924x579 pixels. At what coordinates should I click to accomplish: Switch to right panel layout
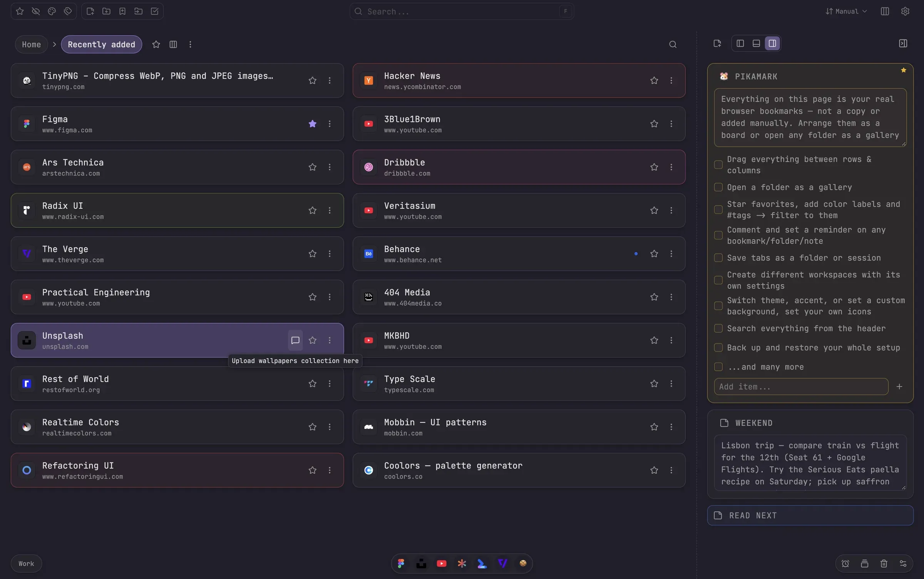click(x=772, y=44)
